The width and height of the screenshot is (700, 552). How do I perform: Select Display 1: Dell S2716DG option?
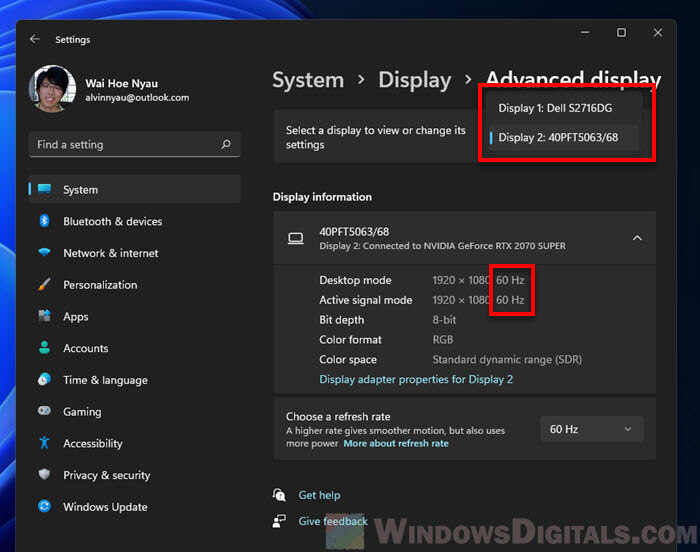click(564, 108)
